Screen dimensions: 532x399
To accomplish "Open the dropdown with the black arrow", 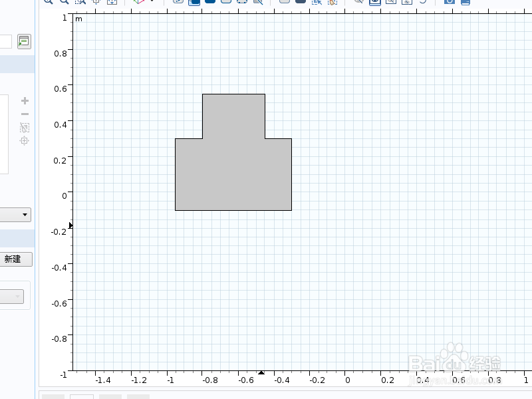I will pos(15,215).
